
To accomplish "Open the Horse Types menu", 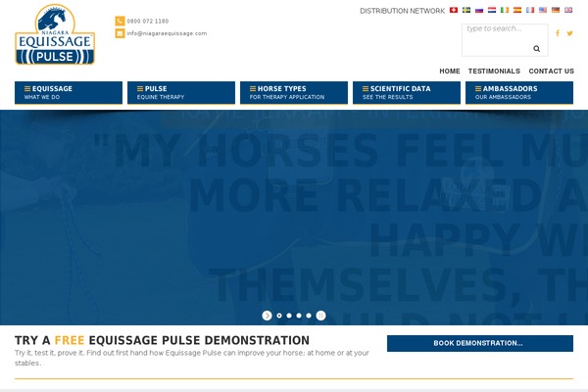I will 294,92.
